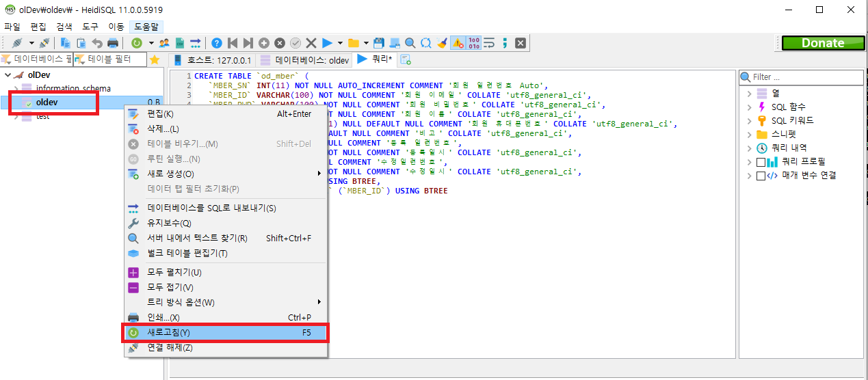Open the 새로 생성(O) submenu
The width and height of the screenshot is (868, 380).
click(226, 174)
